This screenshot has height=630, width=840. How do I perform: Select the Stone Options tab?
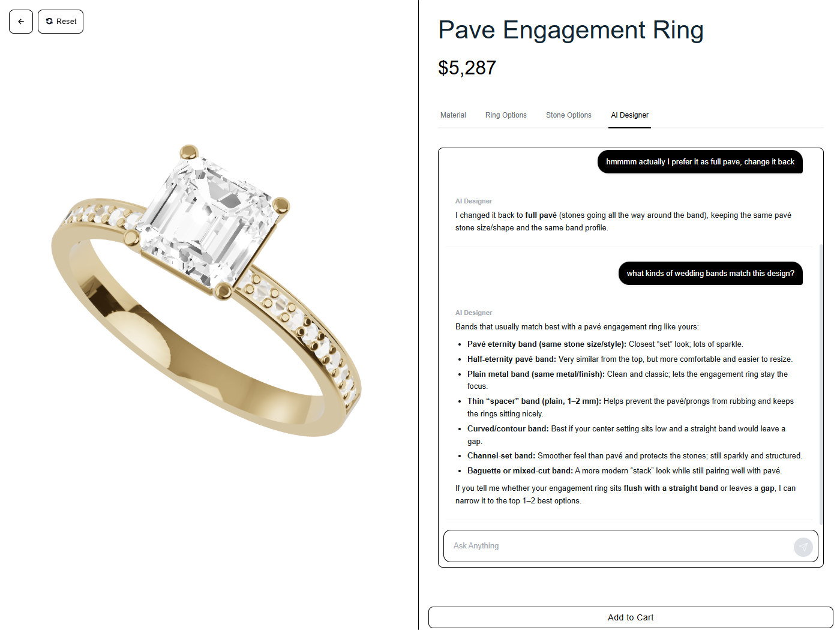click(569, 115)
